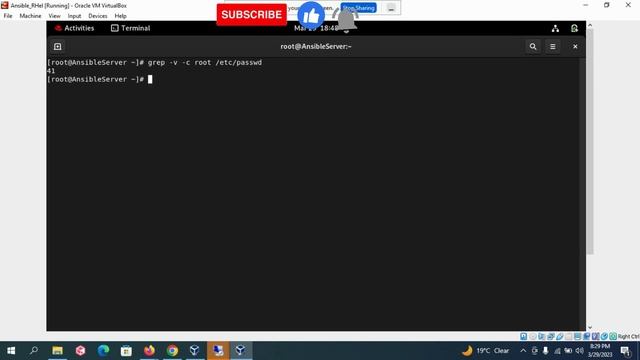The width and height of the screenshot is (640, 360).
Task: Click the root@AnsibleServer:~ window title
Action: click(316, 47)
